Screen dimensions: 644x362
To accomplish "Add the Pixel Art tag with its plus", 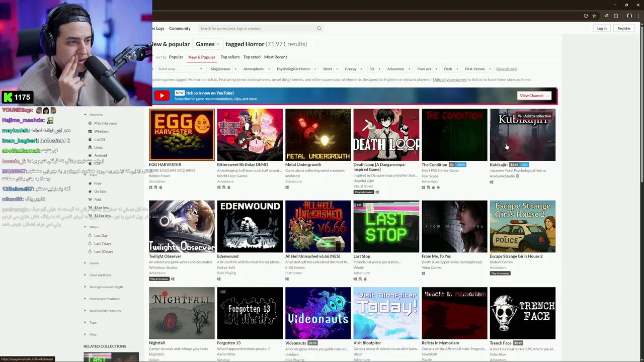I will pos(436,69).
